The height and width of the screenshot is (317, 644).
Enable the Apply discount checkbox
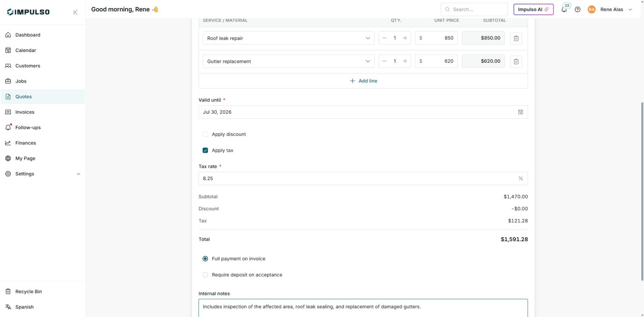[205, 134]
